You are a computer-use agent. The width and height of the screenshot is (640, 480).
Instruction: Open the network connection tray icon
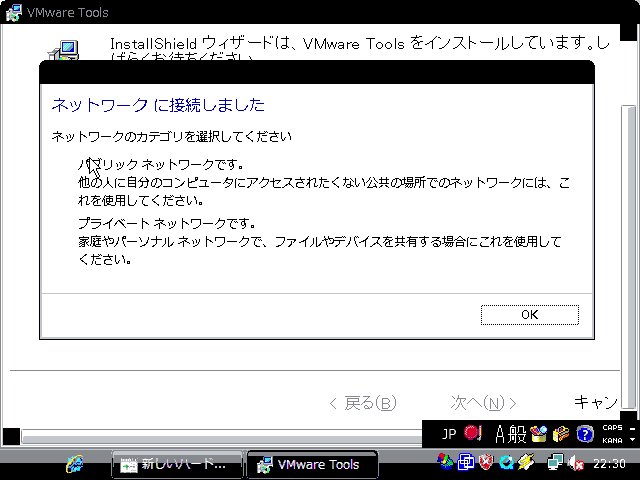click(555, 463)
